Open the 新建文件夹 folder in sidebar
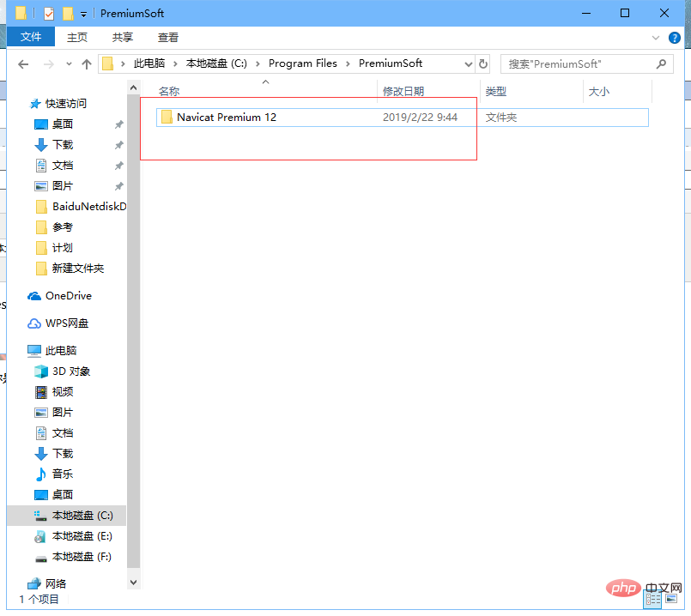Viewport: 691px width, 616px height. click(x=77, y=269)
